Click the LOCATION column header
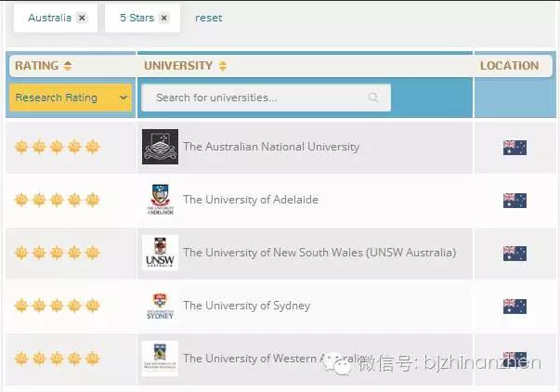The width and height of the screenshot is (560, 392). (509, 66)
